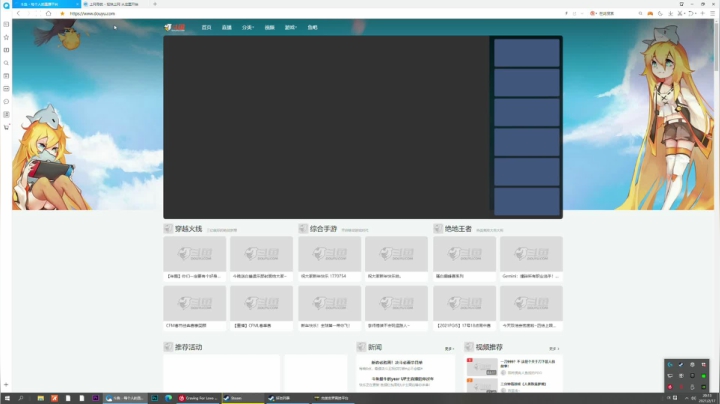Expand the arrow beside the undo icon

pyautogui.click(x=695, y=14)
